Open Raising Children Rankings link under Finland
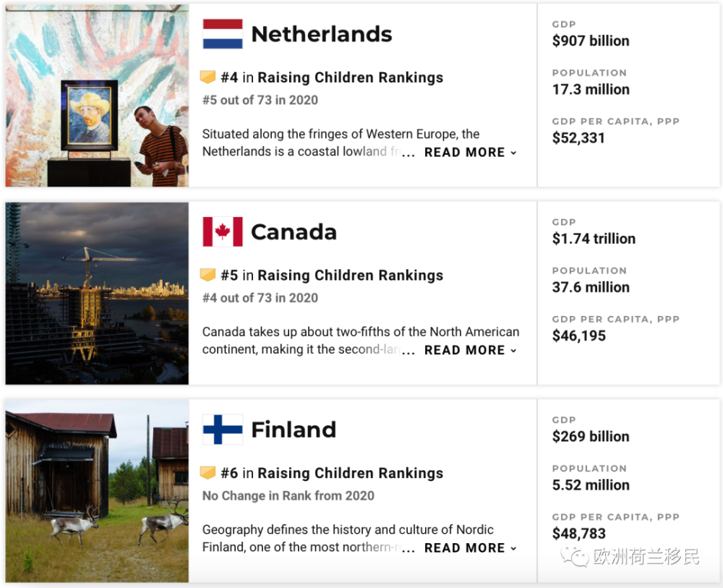 point(350,473)
